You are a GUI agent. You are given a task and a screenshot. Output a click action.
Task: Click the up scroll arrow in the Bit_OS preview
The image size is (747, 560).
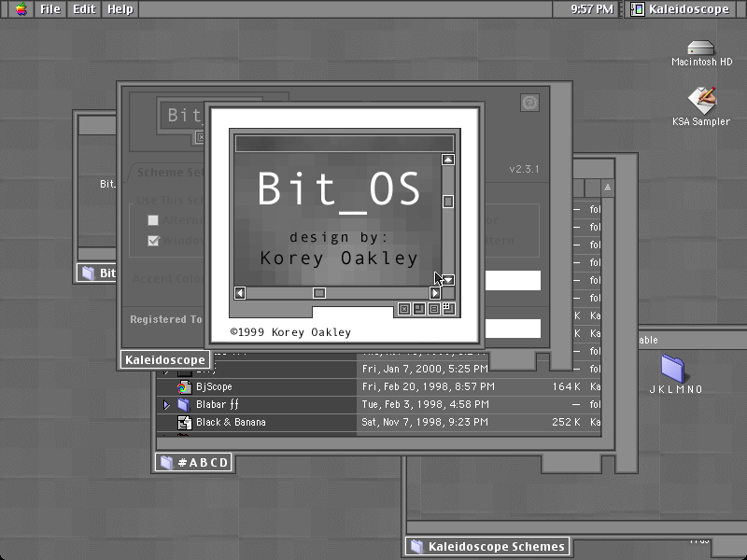[x=448, y=160]
